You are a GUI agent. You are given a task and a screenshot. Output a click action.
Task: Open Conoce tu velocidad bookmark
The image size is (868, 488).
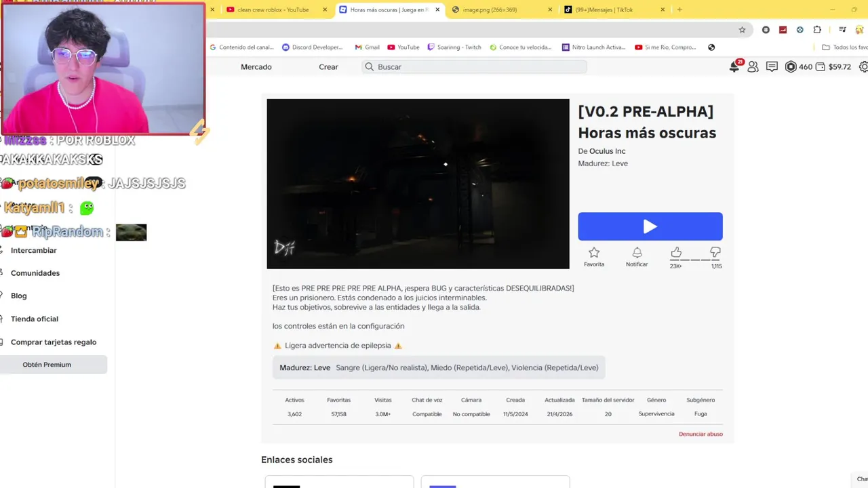(x=521, y=47)
